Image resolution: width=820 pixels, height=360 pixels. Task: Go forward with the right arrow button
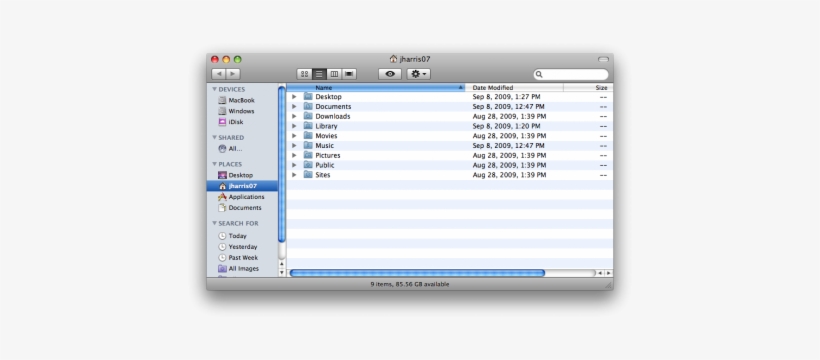coord(233,74)
